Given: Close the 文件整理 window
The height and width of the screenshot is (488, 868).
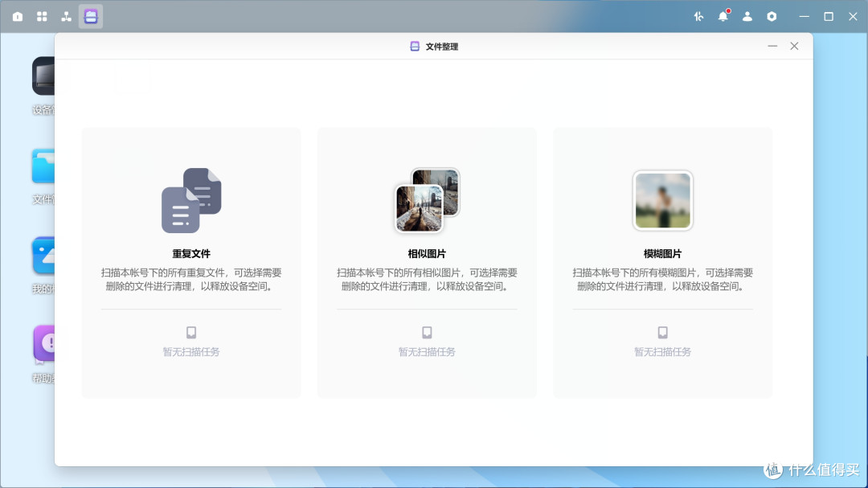Looking at the screenshot, I should (794, 46).
